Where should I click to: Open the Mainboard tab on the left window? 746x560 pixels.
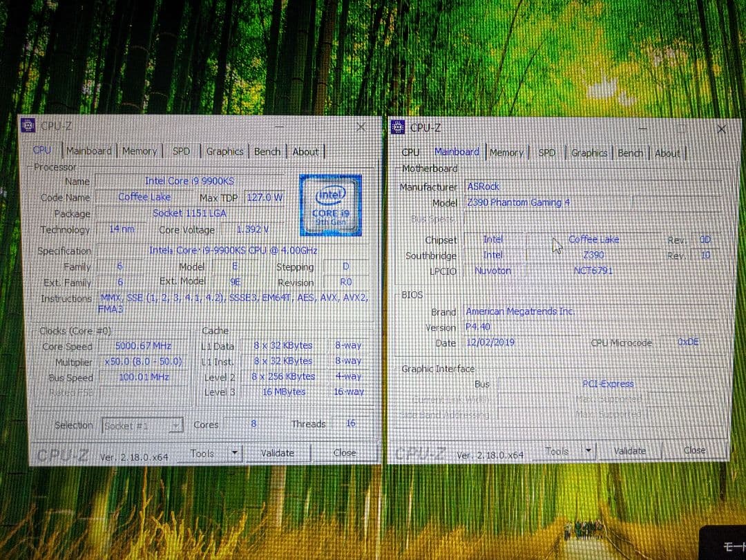90,151
